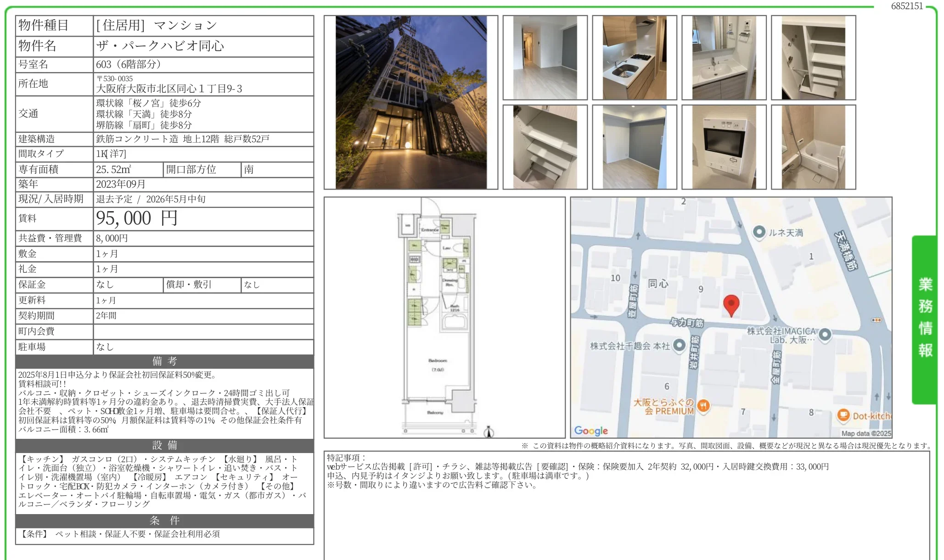Click the compass icon below floor plan
This screenshot has width=944, height=560.
coord(489,432)
